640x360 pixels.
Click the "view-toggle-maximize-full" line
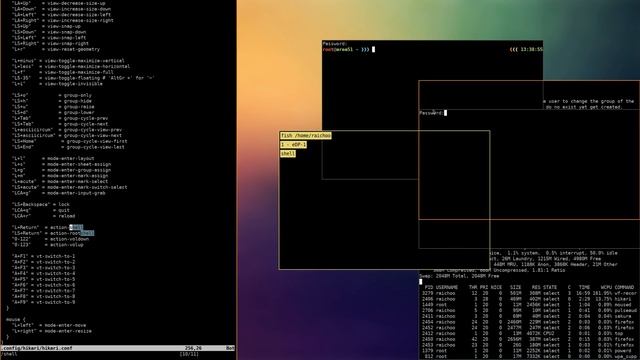pyautogui.click(x=63, y=72)
